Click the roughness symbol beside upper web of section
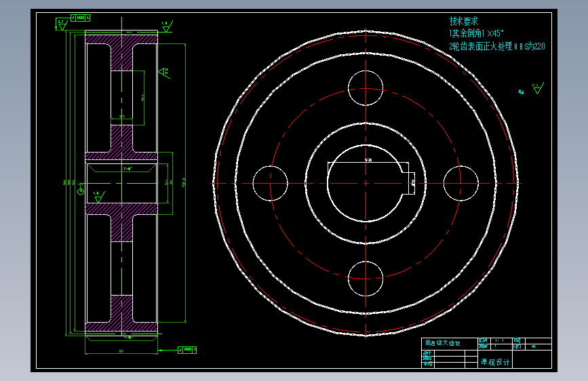This screenshot has height=381, width=588. click(x=164, y=73)
